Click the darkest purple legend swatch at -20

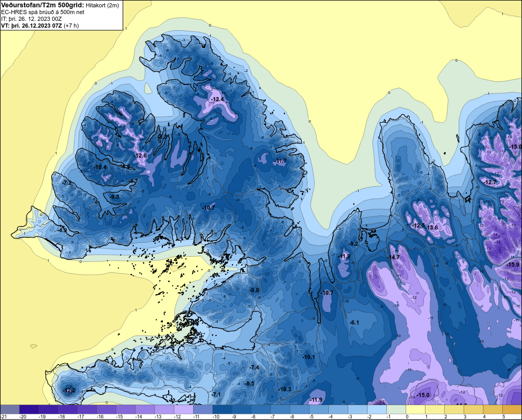tap(29, 410)
